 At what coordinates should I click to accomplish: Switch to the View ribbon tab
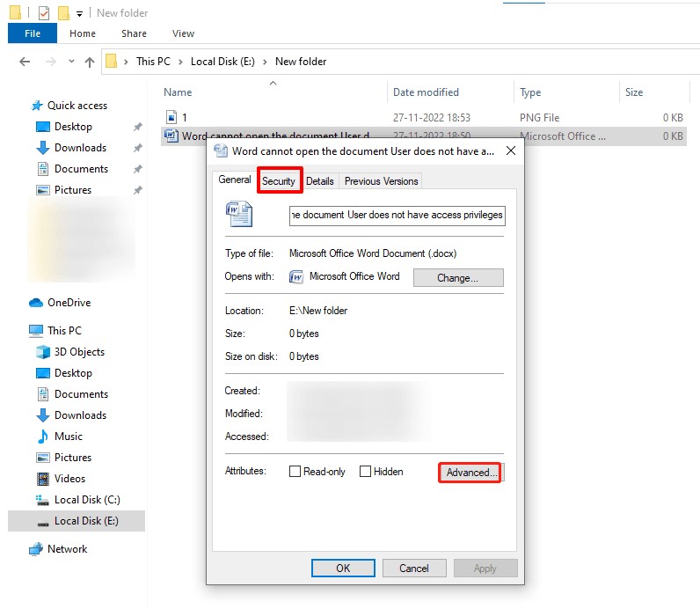point(183,33)
